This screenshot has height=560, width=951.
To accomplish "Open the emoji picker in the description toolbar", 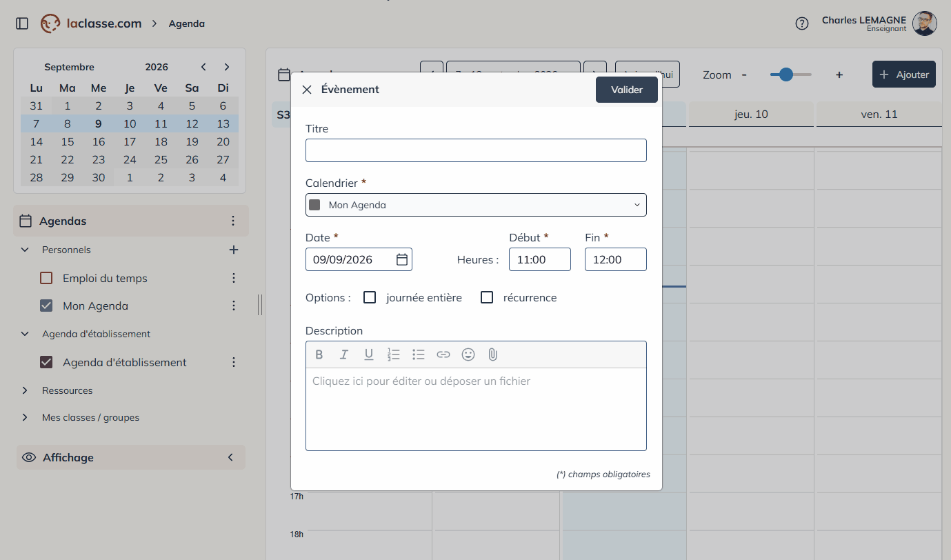I will [x=468, y=354].
